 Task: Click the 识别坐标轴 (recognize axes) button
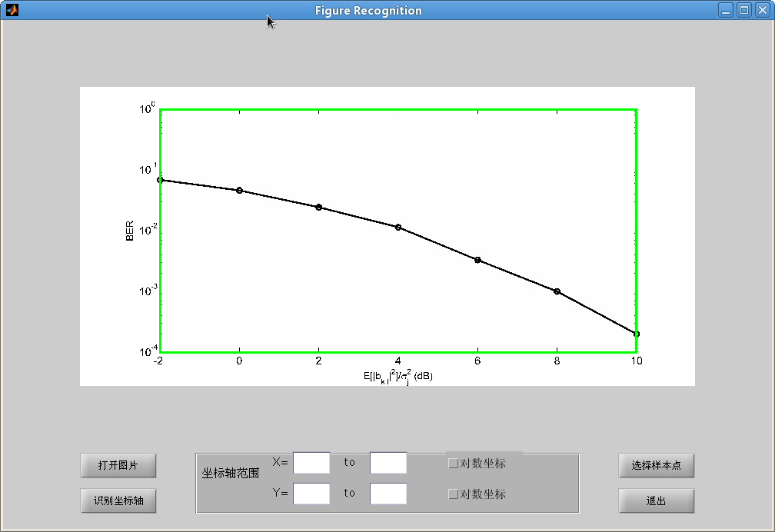click(x=118, y=500)
